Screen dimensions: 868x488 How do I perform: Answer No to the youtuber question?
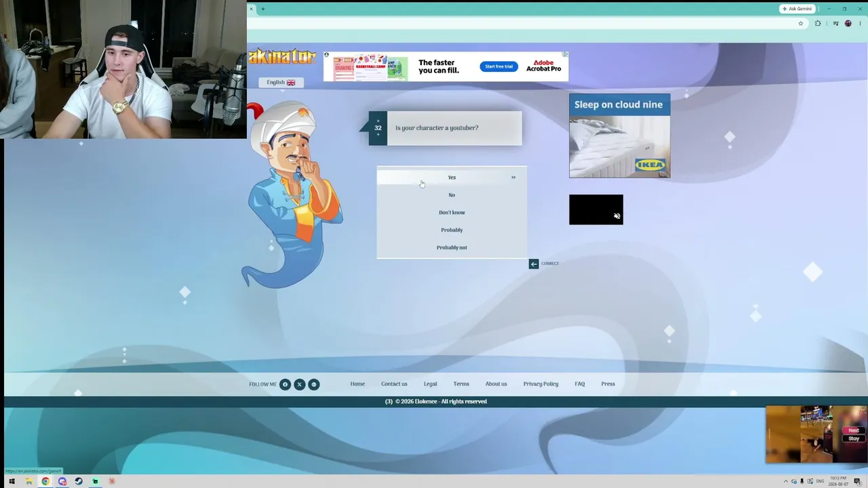pos(452,195)
